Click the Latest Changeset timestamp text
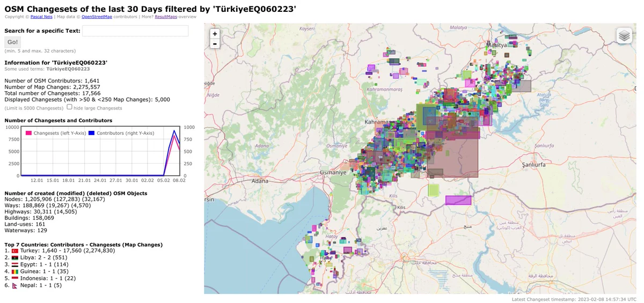Screen dimensions: 644x303 pyautogui.click(x=574, y=299)
